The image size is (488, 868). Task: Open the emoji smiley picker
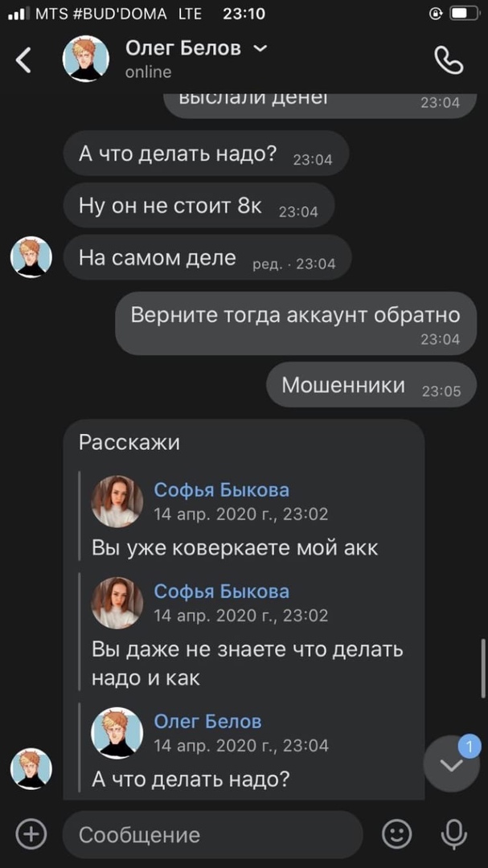397,833
